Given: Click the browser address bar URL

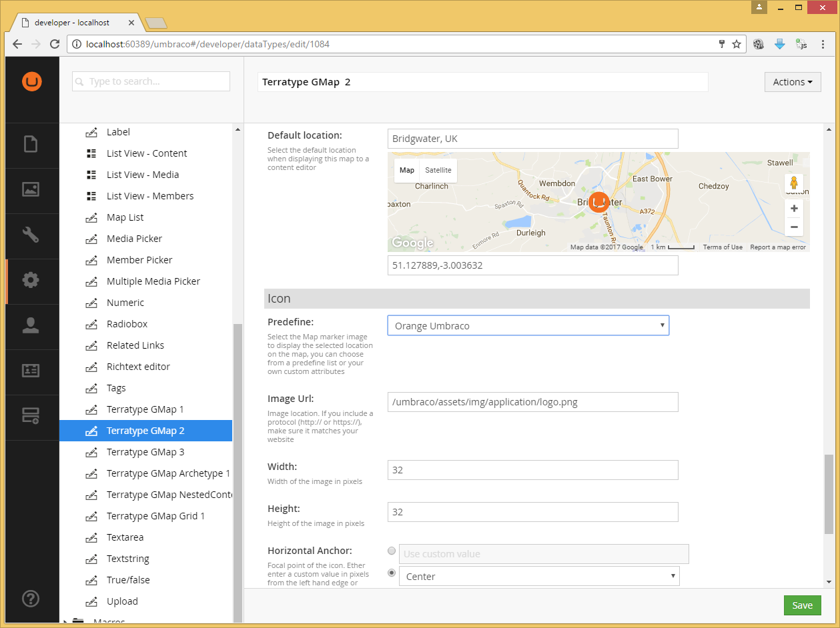Looking at the screenshot, I should click(207, 44).
